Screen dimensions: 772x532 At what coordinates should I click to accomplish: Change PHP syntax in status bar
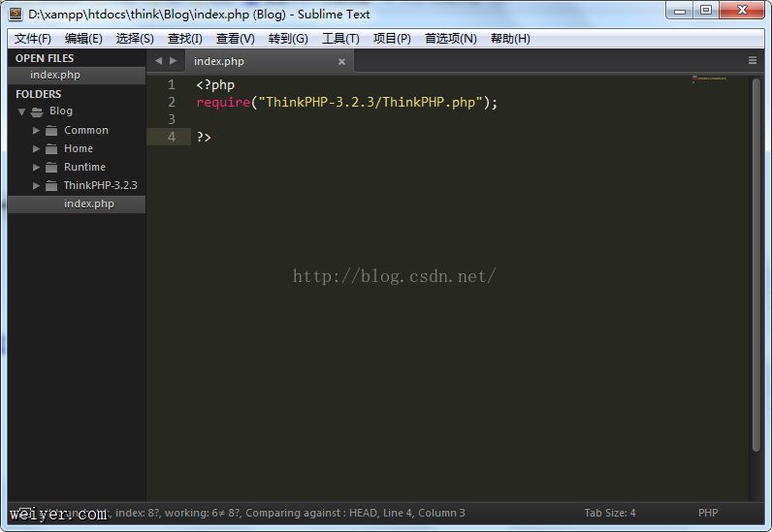tap(708, 513)
